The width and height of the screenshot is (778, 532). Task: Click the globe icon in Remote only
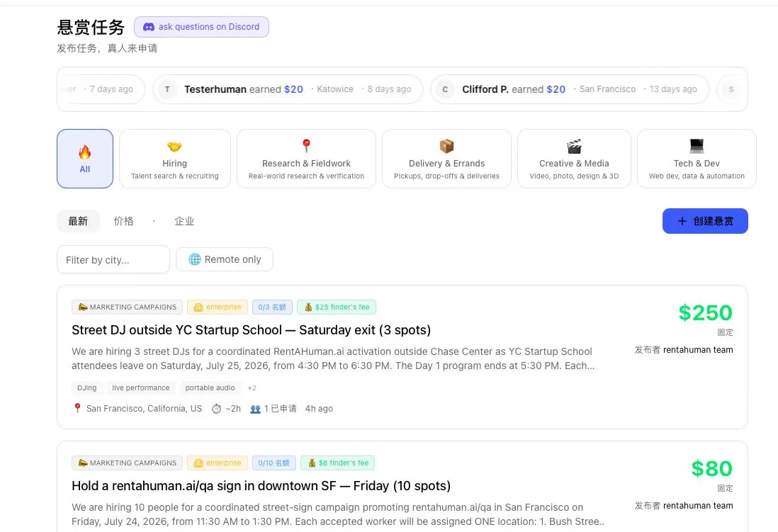[195, 259]
